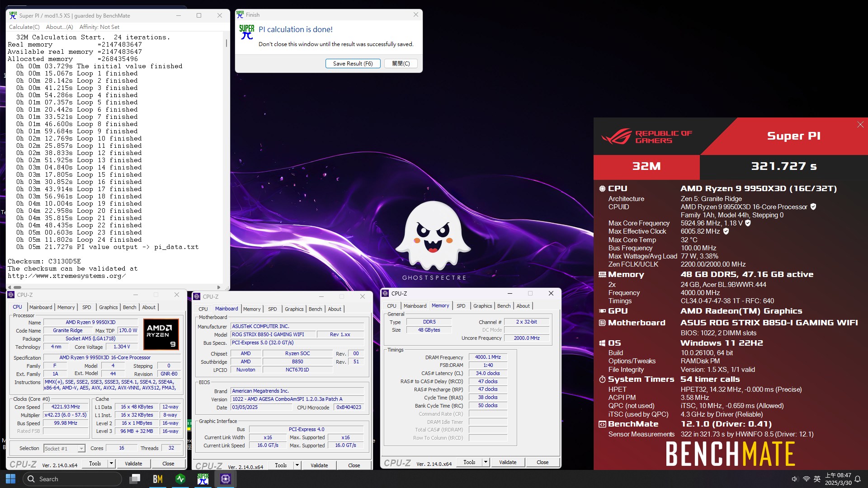Click the 關閉(C) close button
This screenshot has width=868, height=488.
(x=401, y=64)
